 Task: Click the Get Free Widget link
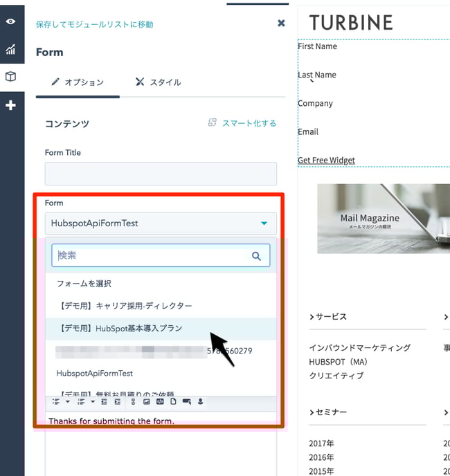coord(326,161)
